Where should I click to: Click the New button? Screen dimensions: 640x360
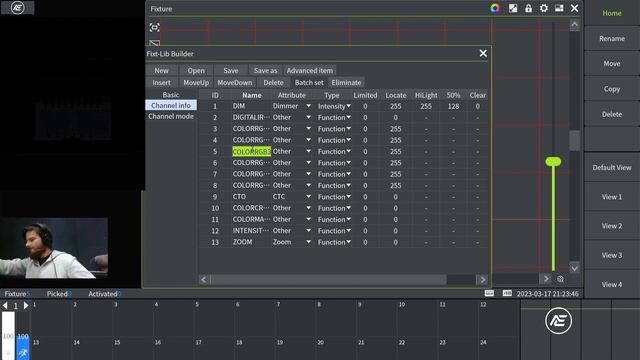coord(161,70)
